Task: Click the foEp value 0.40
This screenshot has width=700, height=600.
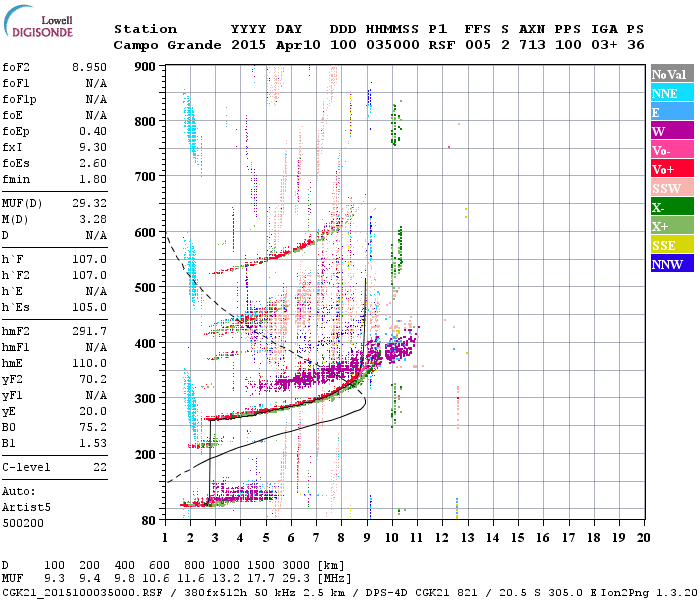Action: click(x=93, y=131)
